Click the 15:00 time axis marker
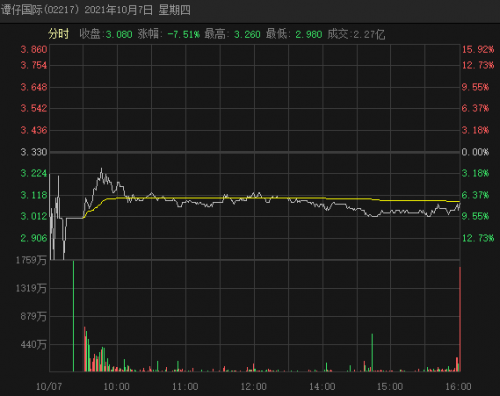Image resolution: width=500 pixels, height=396 pixels. pyautogui.click(x=390, y=387)
